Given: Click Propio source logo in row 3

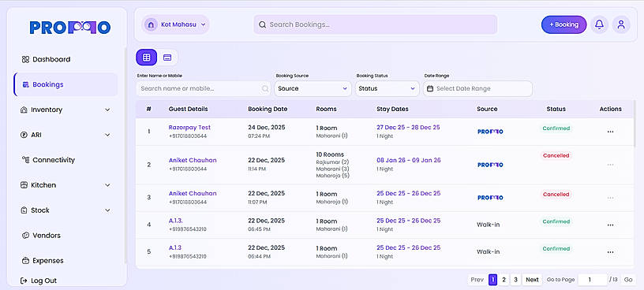Looking at the screenshot, I should (490, 198).
